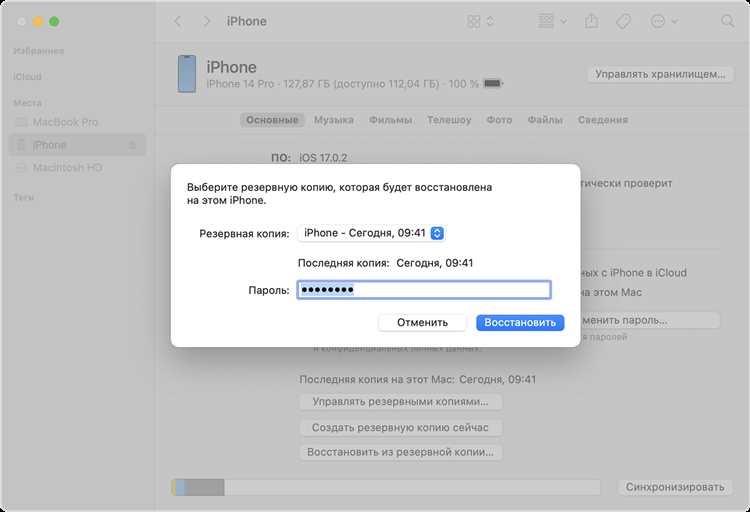The width and height of the screenshot is (750, 512).
Task: Expand the more actions ellipsis menu
Action: pos(662,21)
